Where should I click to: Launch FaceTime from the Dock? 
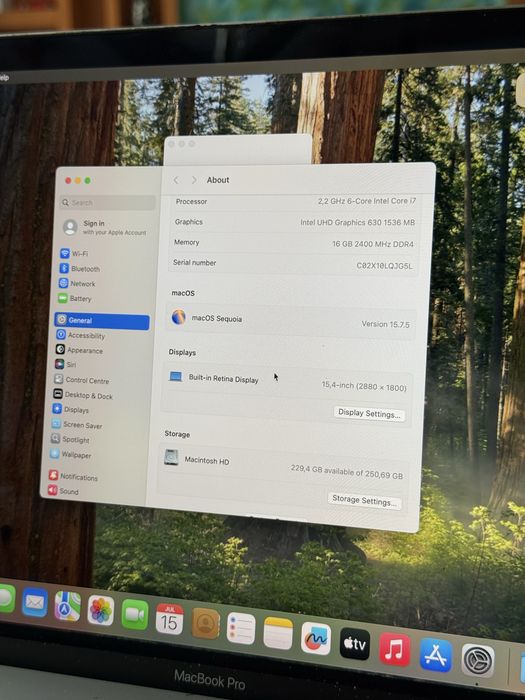tap(135, 614)
